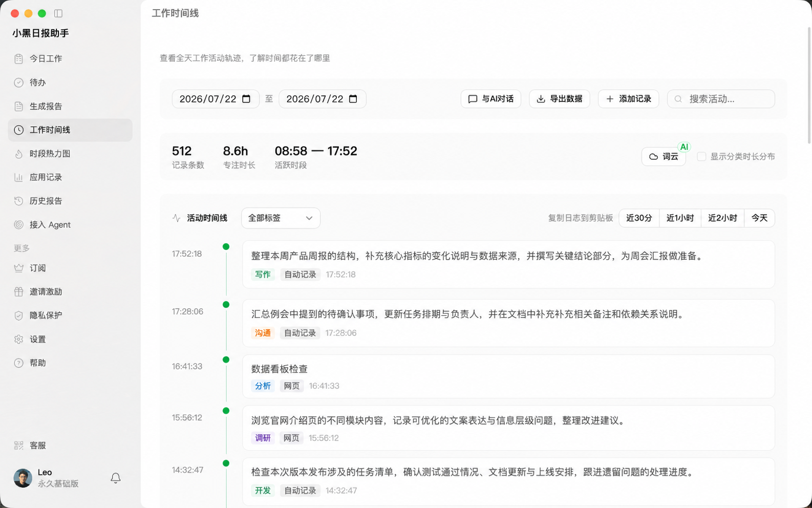Click the start date field 2026/07/22
812x508 pixels.
click(216, 99)
